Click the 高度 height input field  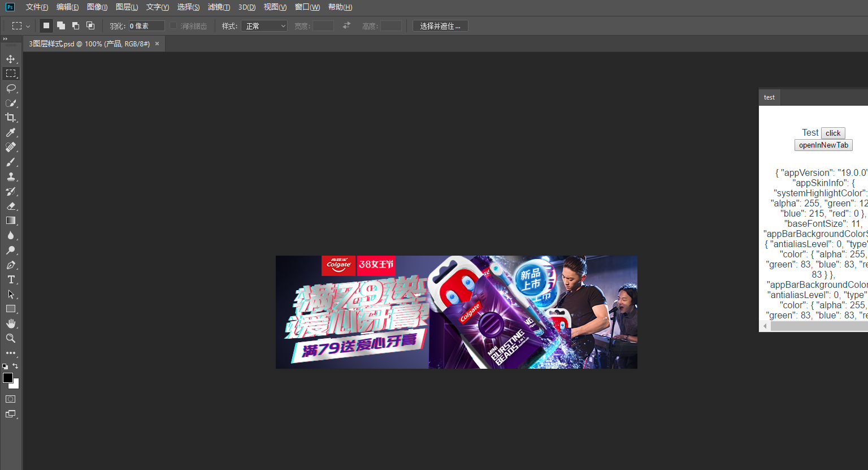(x=390, y=26)
